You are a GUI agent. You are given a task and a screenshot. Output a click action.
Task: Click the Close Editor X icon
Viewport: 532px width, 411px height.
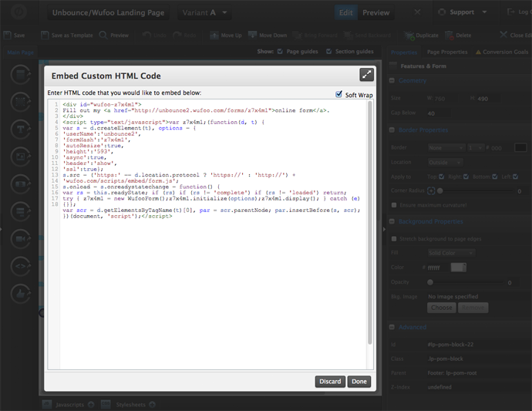coord(503,35)
